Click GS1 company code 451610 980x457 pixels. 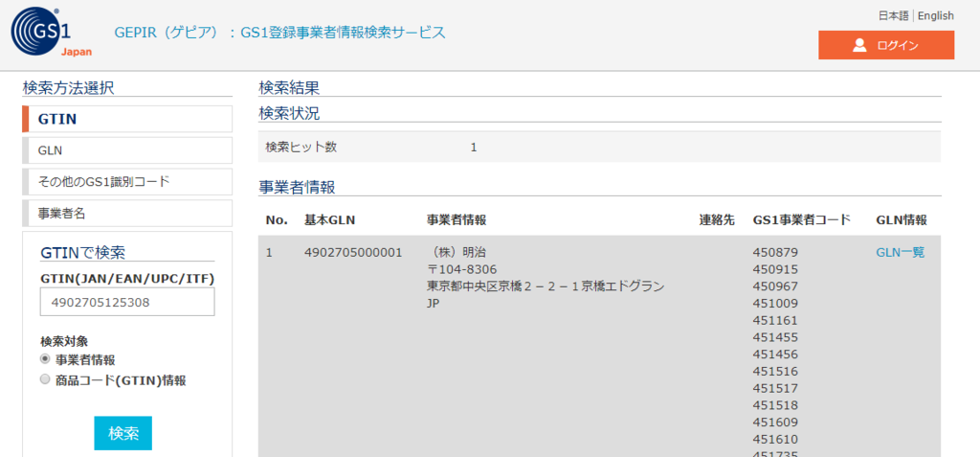pyautogui.click(x=775, y=438)
